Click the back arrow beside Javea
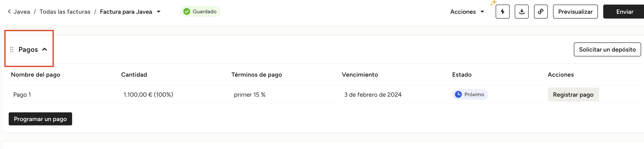The height and width of the screenshot is (149, 644). click(9, 12)
